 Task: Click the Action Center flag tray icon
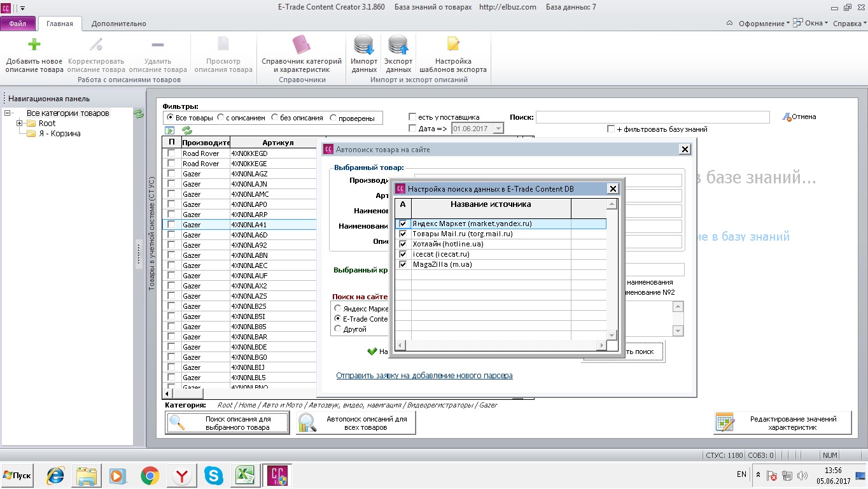click(772, 476)
